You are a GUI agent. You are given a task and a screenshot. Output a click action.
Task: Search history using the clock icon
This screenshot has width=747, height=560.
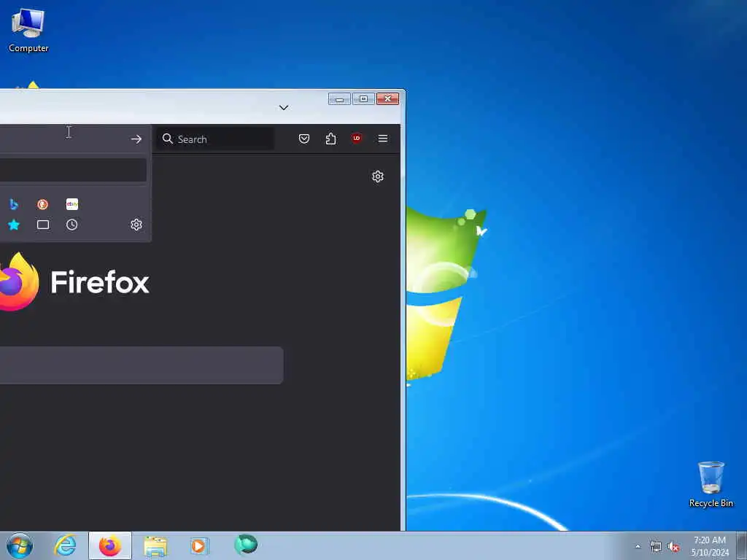(72, 225)
